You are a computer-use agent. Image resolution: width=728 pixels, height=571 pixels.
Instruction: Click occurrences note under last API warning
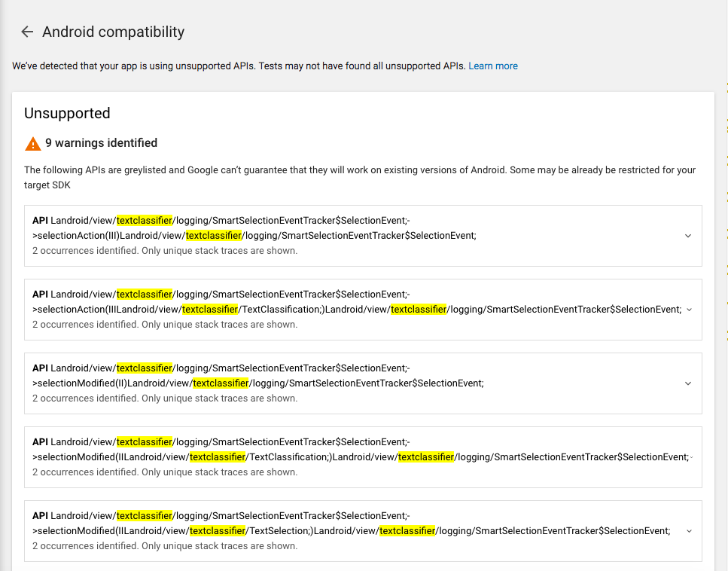tap(165, 546)
